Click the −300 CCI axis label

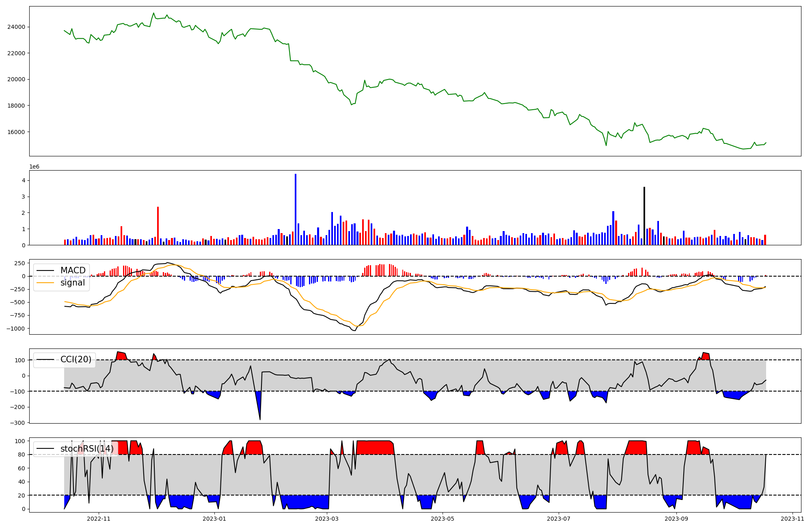tap(17, 423)
